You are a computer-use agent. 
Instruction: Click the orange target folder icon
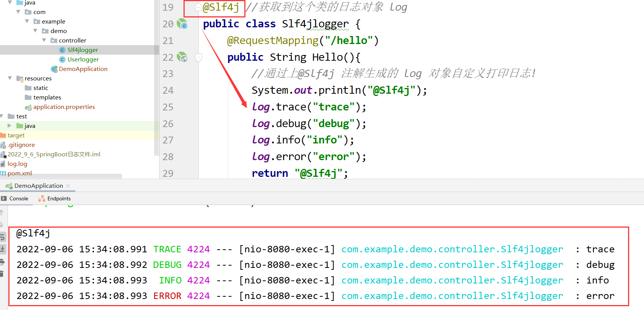click(3, 135)
